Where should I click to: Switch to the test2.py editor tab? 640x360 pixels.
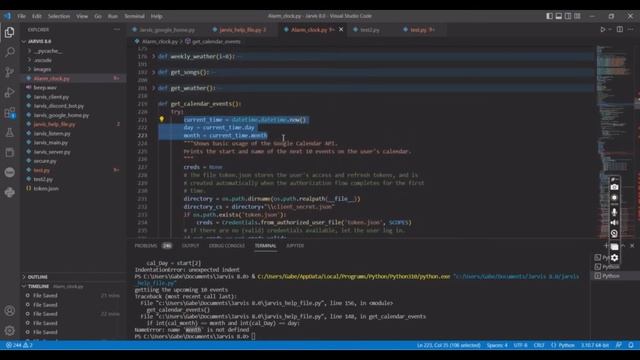pos(369,30)
